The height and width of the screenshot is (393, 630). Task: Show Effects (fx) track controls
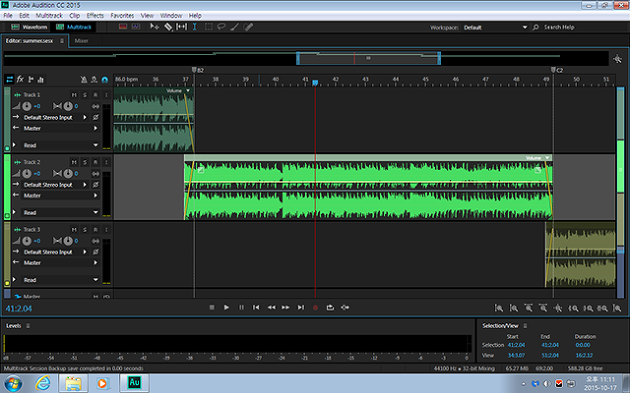[x=20, y=80]
